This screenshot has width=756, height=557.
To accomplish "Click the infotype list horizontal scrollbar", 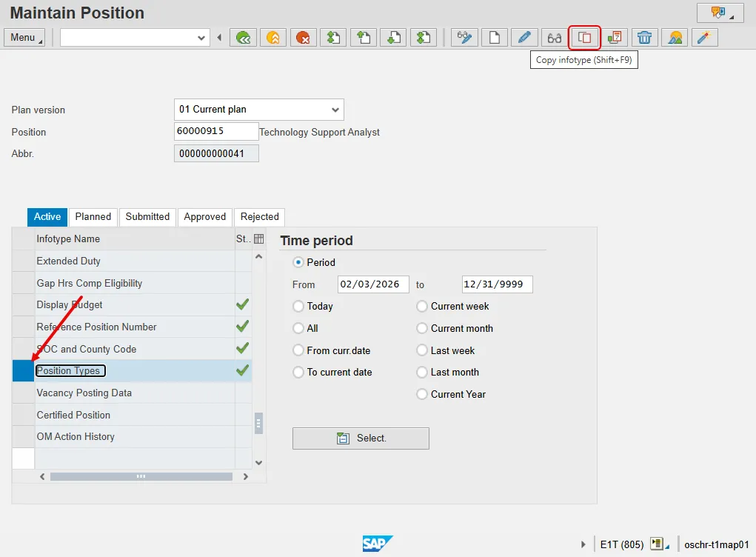I will pyautogui.click(x=141, y=477).
